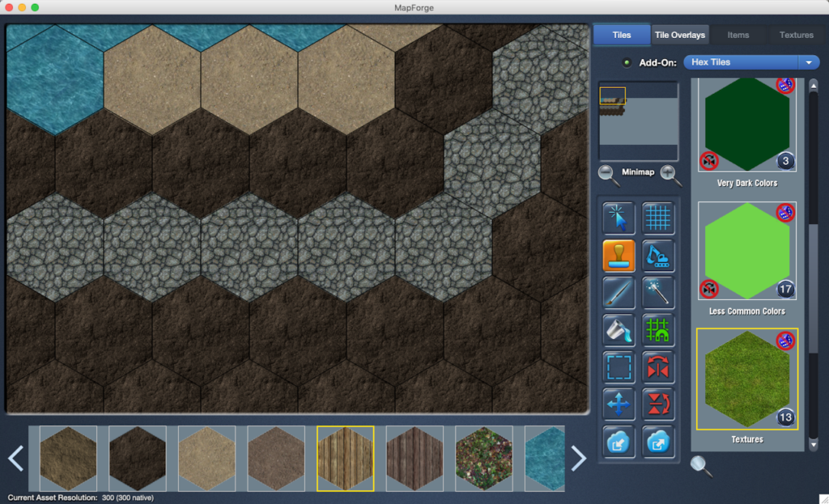Click the vertical flip tool
The height and width of the screenshot is (504, 829).
656,404
